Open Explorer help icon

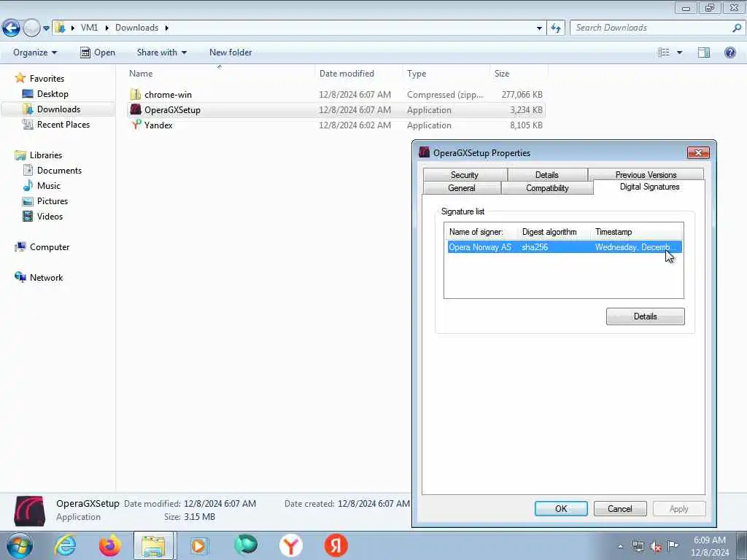pos(729,52)
